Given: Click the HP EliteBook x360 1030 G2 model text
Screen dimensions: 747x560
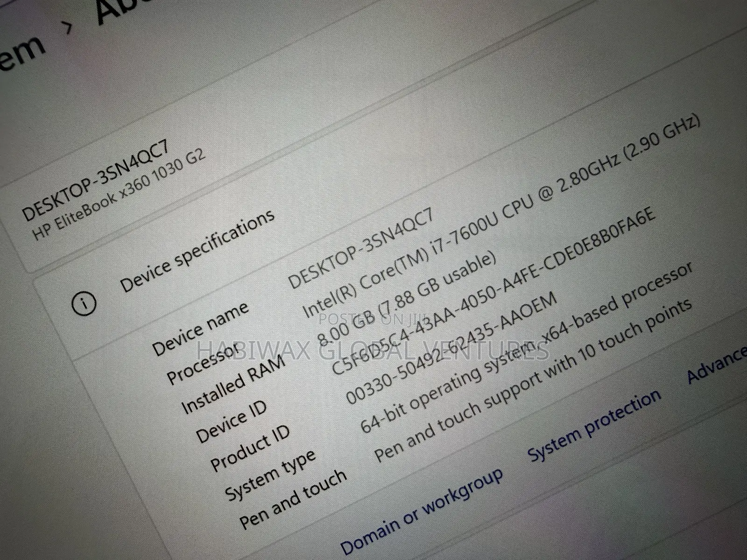Looking at the screenshot, I should coord(120,194).
